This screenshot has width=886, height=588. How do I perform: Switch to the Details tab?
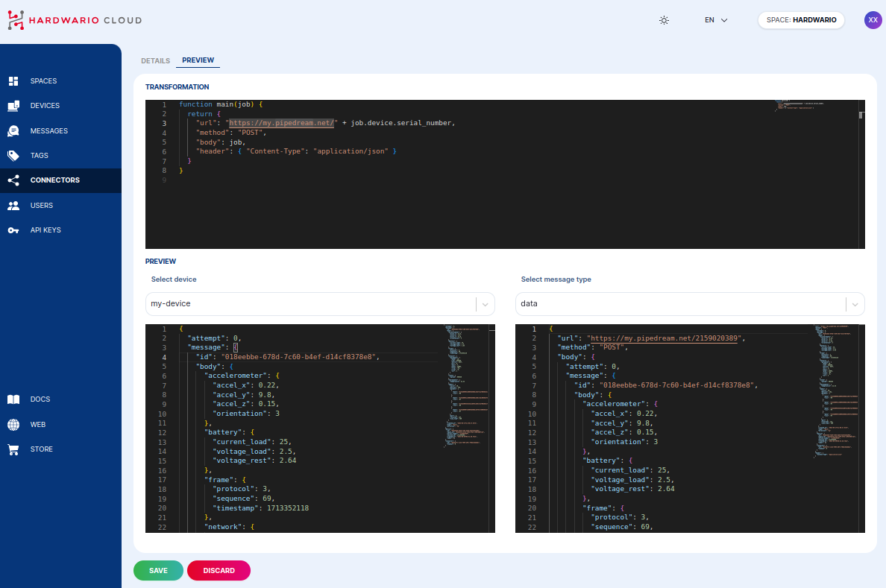(155, 60)
